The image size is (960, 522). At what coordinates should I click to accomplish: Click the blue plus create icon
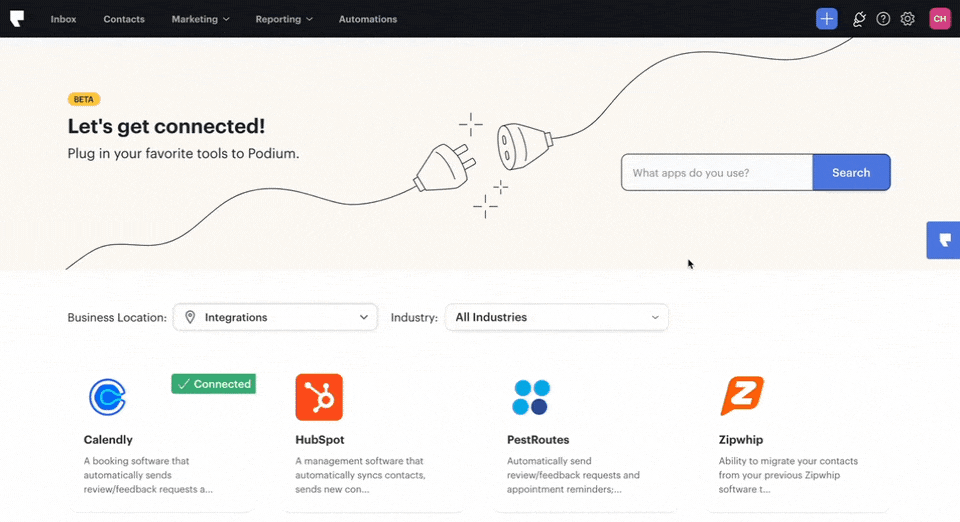(x=826, y=19)
